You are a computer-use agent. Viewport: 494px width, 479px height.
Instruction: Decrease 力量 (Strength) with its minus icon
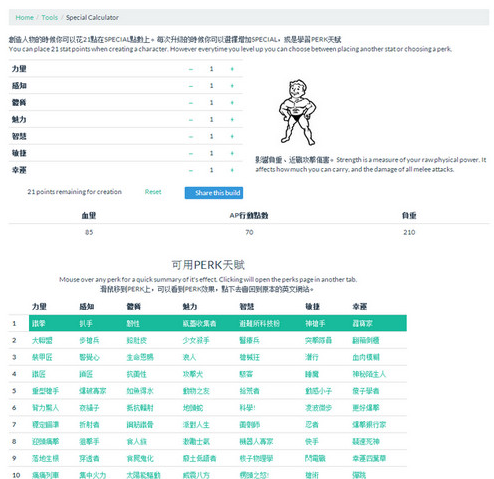(x=191, y=69)
